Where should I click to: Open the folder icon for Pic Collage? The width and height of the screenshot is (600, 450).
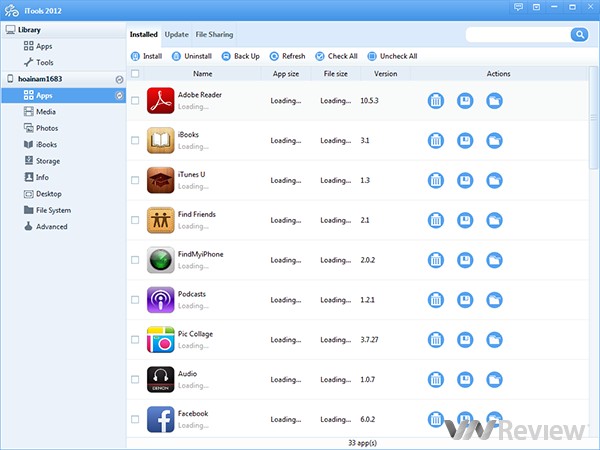494,340
